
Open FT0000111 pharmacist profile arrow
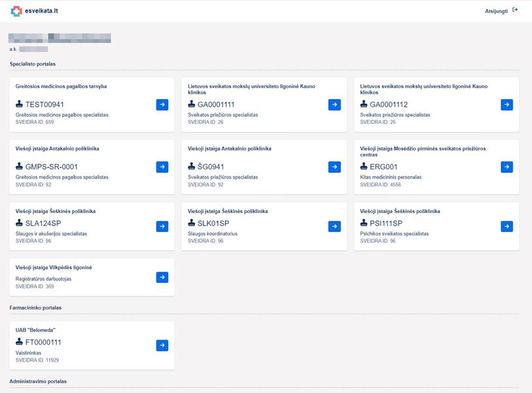[x=162, y=345]
